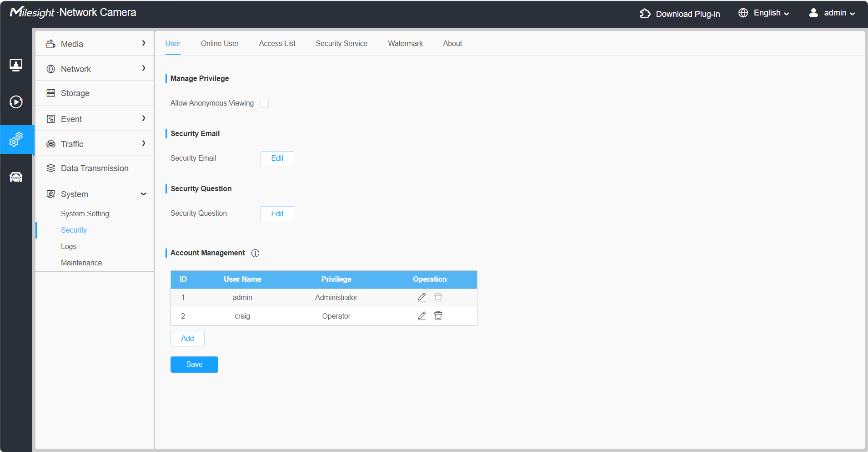Viewport: 868px width, 452px height.
Task: Switch to the Access List tab
Action: (x=277, y=44)
